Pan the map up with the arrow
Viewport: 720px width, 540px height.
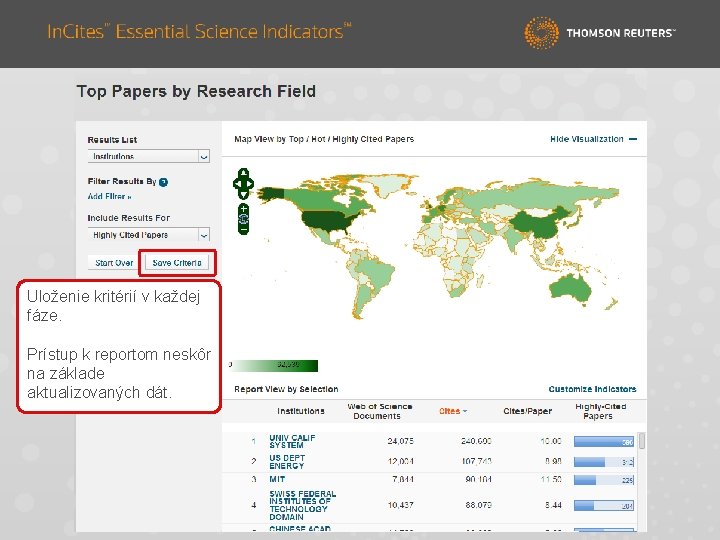(243, 174)
